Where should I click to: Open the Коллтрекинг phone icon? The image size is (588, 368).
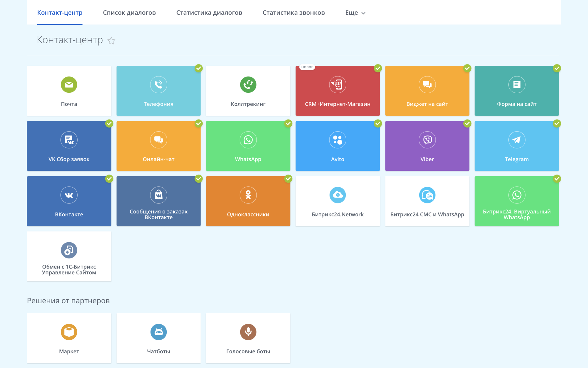(248, 84)
